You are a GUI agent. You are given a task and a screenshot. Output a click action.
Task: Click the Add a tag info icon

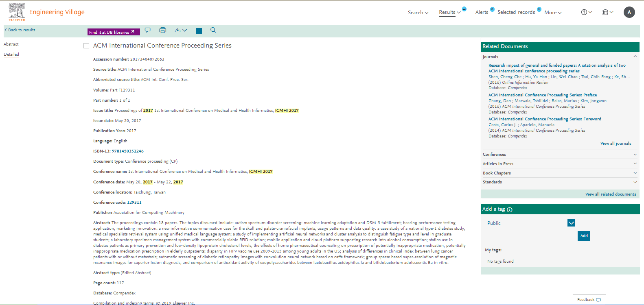[x=510, y=210]
